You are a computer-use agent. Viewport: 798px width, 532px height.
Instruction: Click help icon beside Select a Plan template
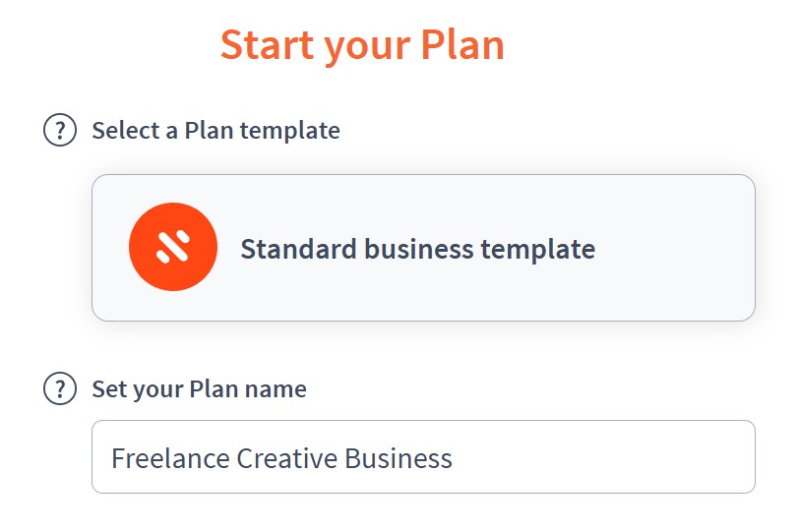(60, 130)
